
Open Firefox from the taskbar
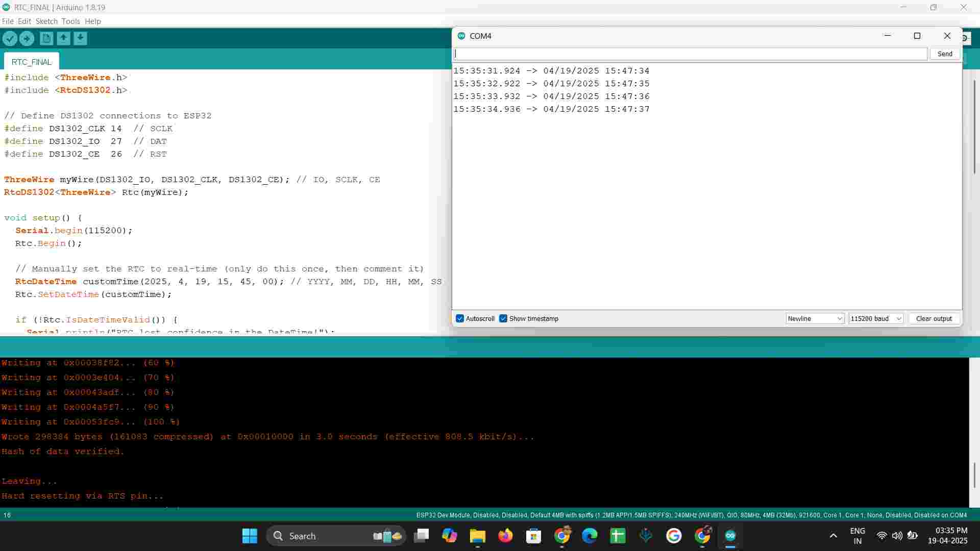click(x=505, y=536)
